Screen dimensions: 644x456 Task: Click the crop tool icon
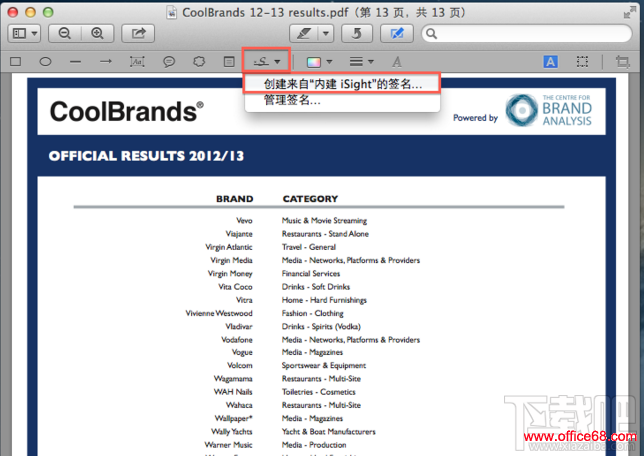622,62
